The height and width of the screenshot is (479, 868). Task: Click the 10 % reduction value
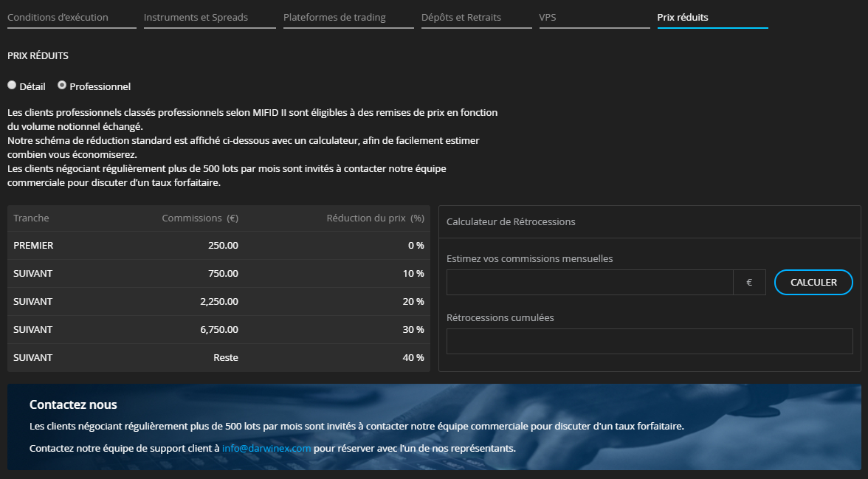coord(413,274)
